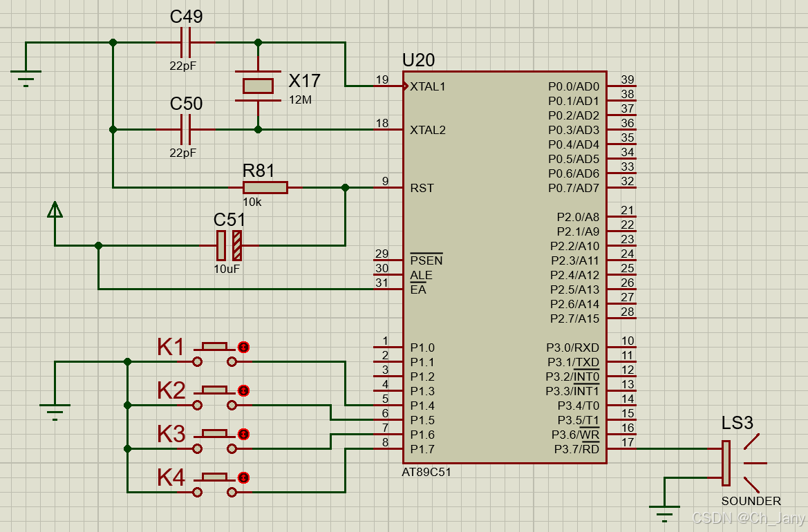The image size is (808, 532).
Task: Click the X17 reference label
Action: click(x=305, y=81)
